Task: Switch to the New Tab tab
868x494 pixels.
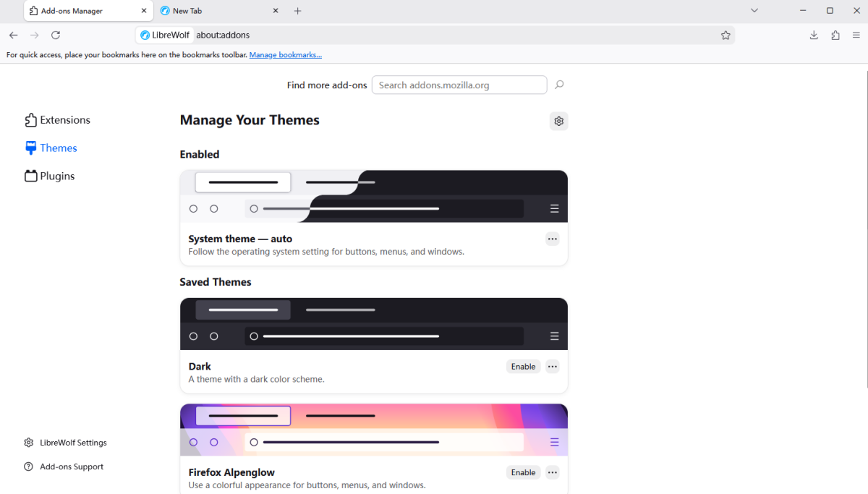Action: [220, 11]
